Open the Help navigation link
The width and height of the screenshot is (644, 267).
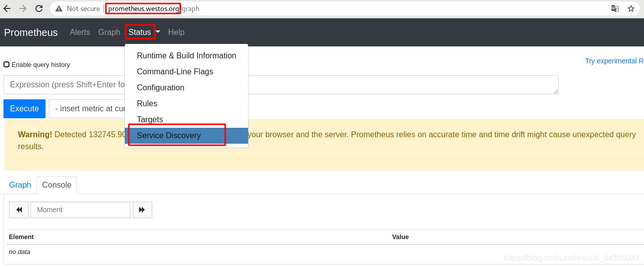coord(176,32)
